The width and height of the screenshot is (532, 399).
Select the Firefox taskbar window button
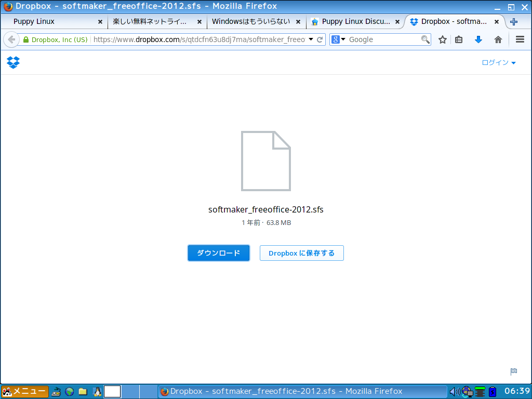click(302, 392)
